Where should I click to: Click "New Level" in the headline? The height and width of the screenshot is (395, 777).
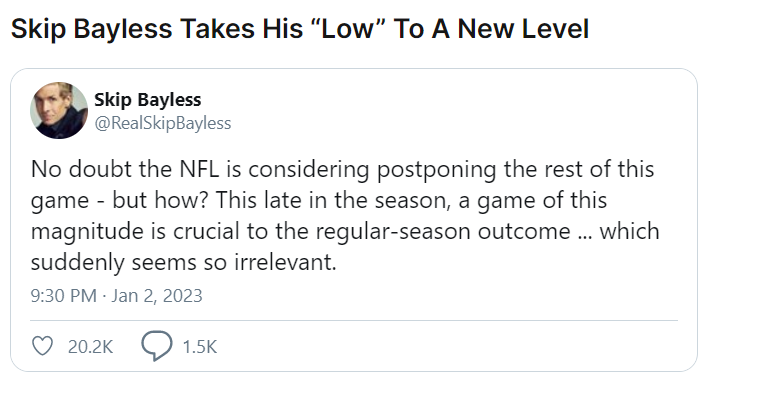[523, 29]
